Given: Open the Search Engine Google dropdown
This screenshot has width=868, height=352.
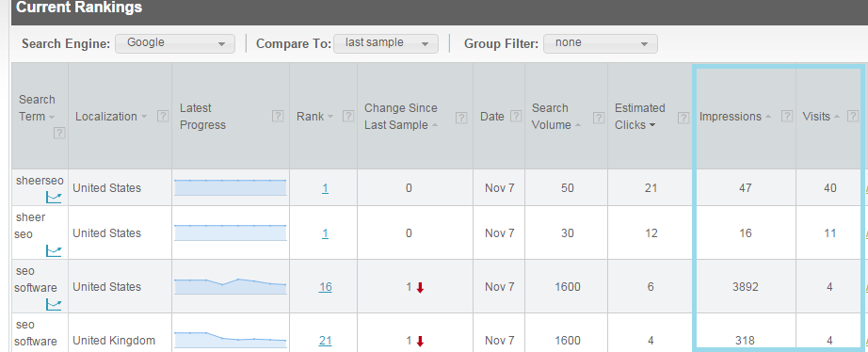Looking at the screenshot, I should click(x=175, y=43).
